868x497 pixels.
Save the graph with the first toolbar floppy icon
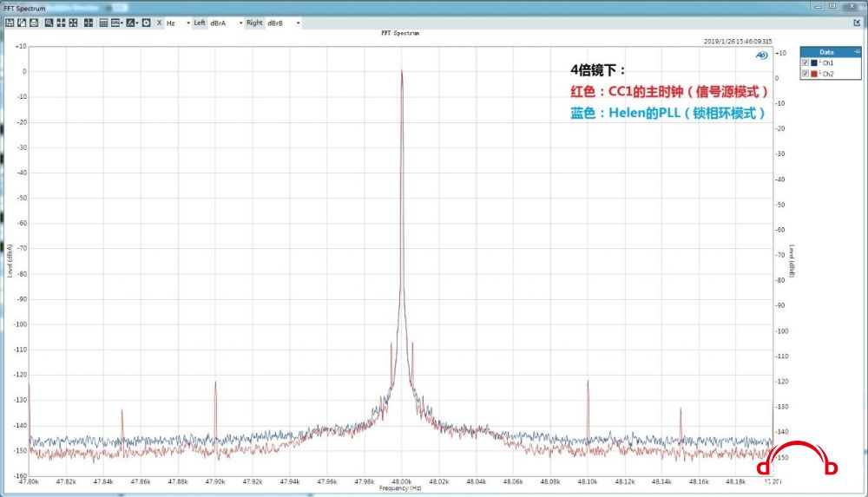click(x=10, y=23)
